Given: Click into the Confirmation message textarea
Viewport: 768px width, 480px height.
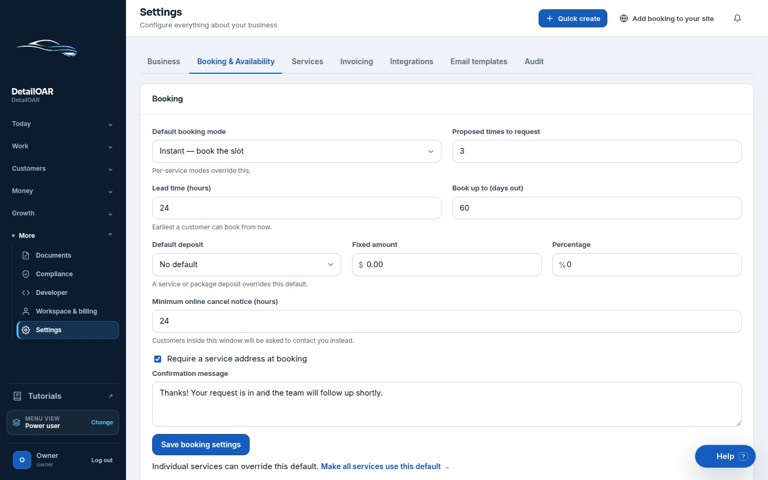Looking at the screenshot, I should (x=447, y=404).
